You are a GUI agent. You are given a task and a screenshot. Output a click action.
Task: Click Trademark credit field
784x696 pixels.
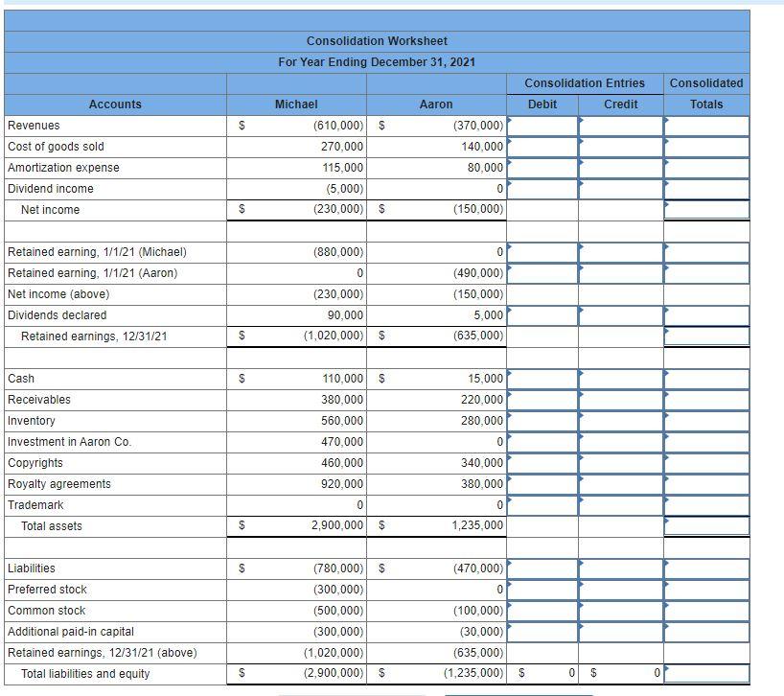[x=621, y=505]
